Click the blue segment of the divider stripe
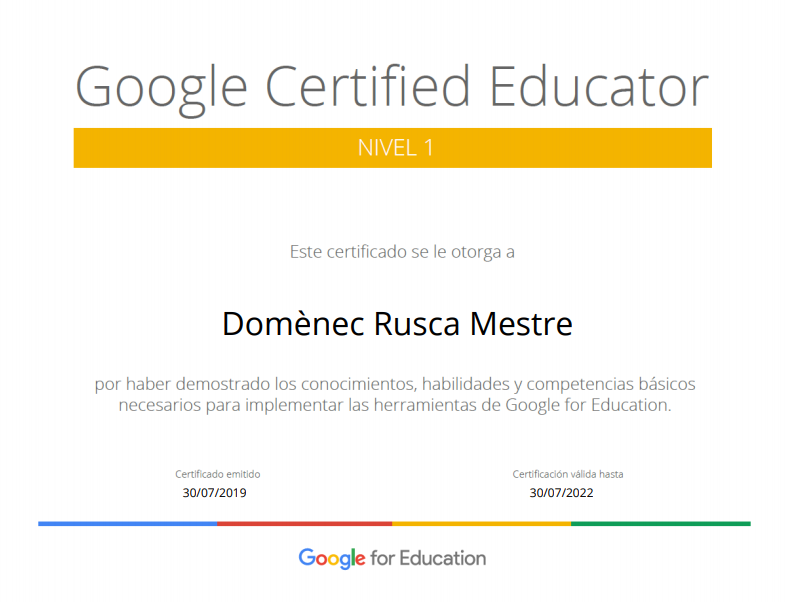This screenshot has width=785, height=602. tap(127, 523)
